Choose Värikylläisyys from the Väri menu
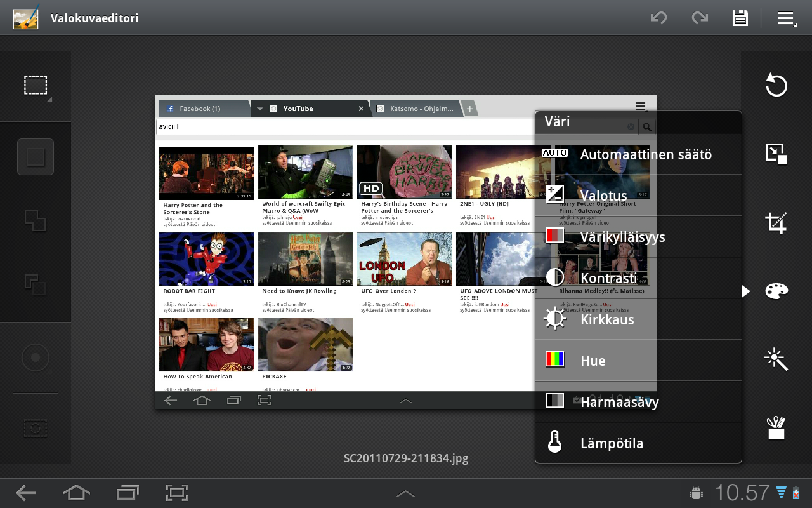 [638, 237]
